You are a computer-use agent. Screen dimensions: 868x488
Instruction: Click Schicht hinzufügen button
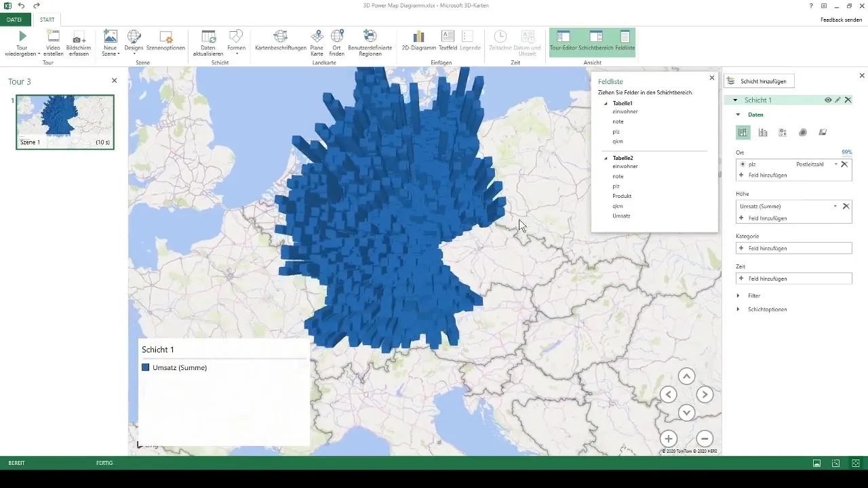click(759, 81)
